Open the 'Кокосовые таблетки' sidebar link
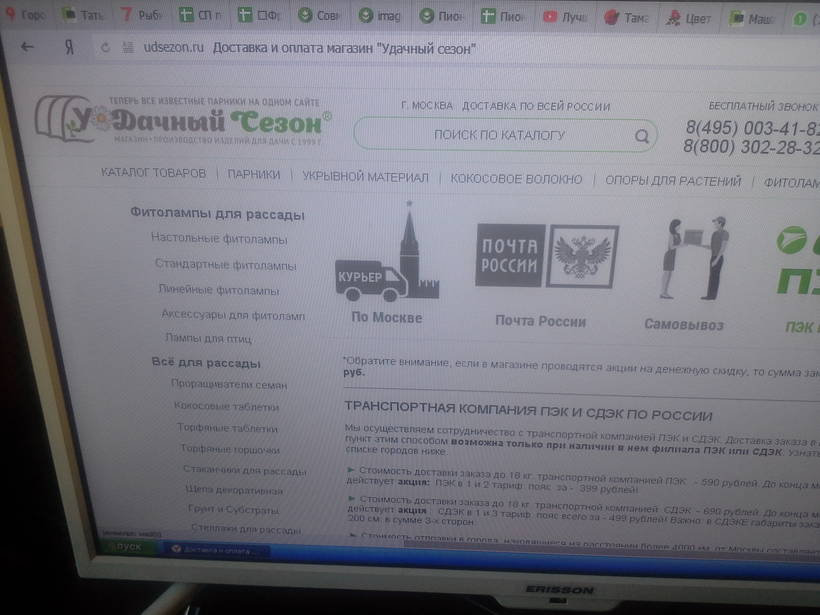 click(x=226, y=407)
